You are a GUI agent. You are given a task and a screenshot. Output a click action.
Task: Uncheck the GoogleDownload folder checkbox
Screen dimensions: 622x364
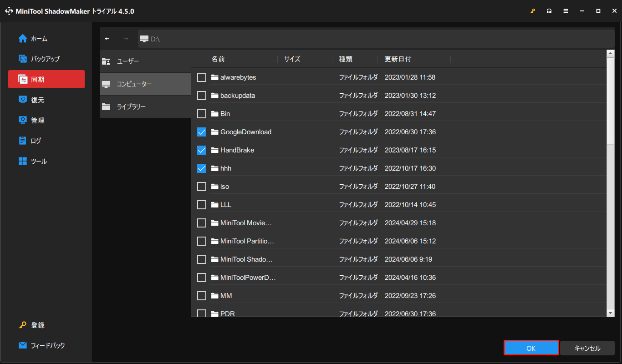(202, 132)
